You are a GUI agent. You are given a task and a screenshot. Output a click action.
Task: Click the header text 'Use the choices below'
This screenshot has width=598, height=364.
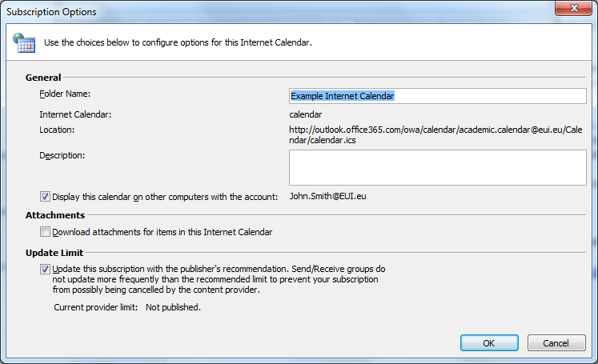177,43
